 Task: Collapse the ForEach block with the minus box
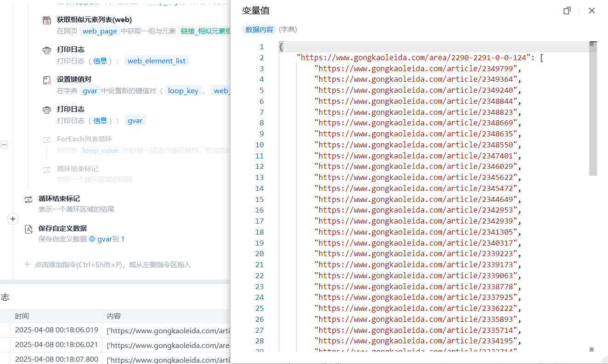pyautogui.click(x=4, y=145)
